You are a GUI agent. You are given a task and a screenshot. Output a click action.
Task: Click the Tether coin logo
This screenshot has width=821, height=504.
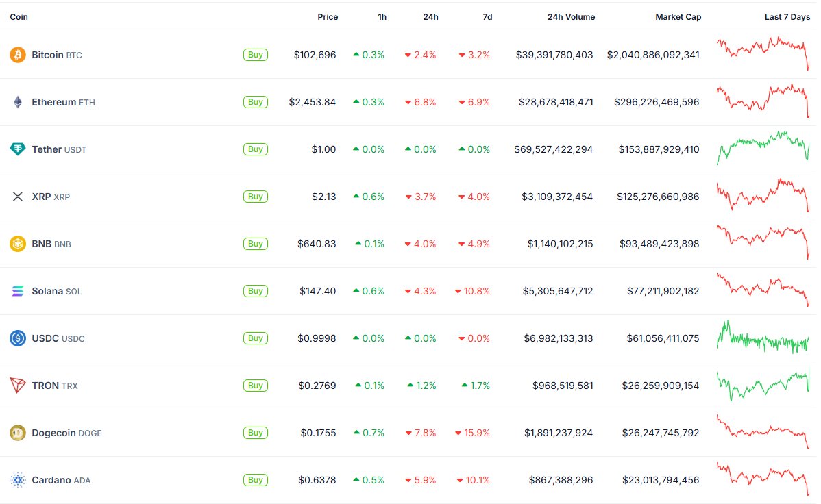pyautogui.click(x=18, y=149)
